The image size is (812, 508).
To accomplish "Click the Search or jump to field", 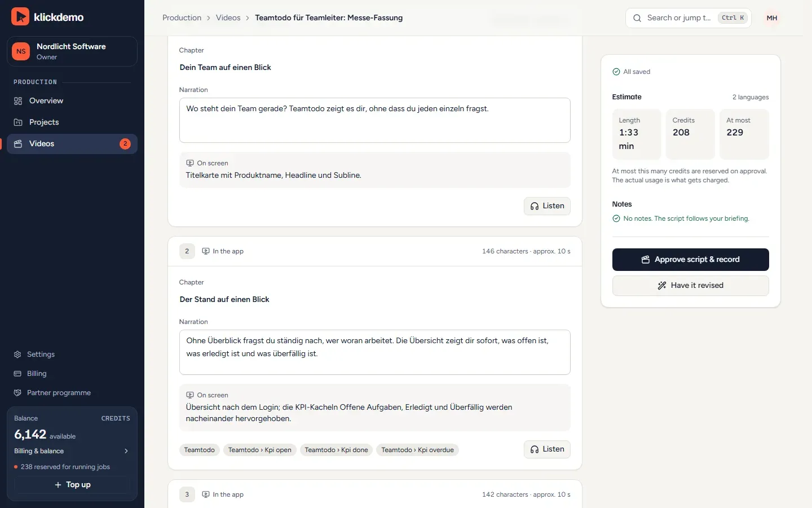I will click(x=688, y=18).
